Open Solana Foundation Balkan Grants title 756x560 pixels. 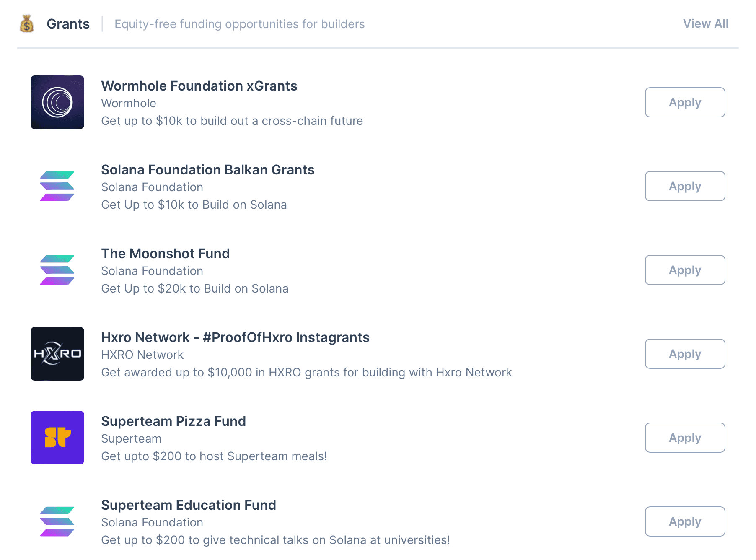[x=207, y=170]
